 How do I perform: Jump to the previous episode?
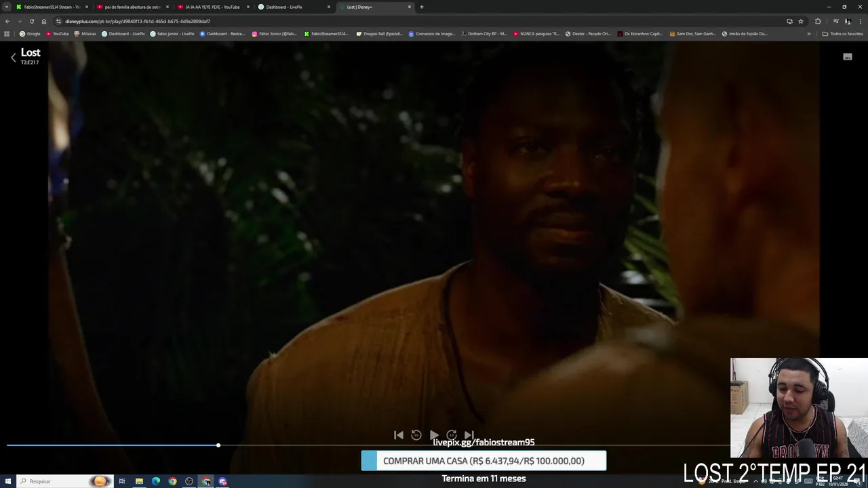[x=399, y=435]
